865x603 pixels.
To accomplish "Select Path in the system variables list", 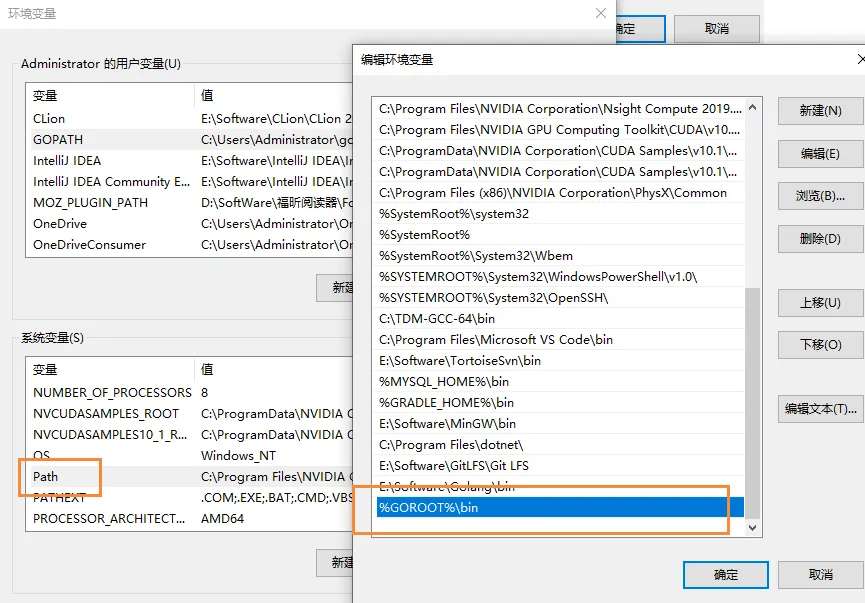I will click(x=46, y=477).
